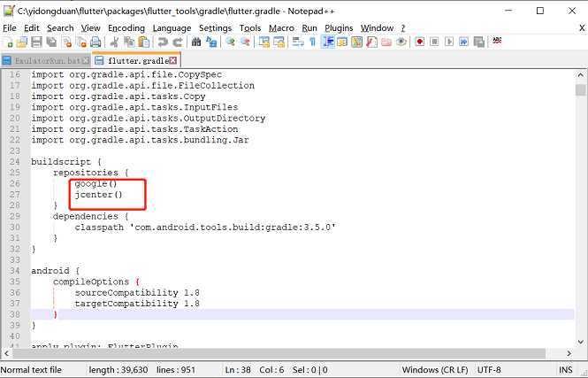Undo the last edit via toolbar
Screen dimensions: 588x378
tap(163, 42)
